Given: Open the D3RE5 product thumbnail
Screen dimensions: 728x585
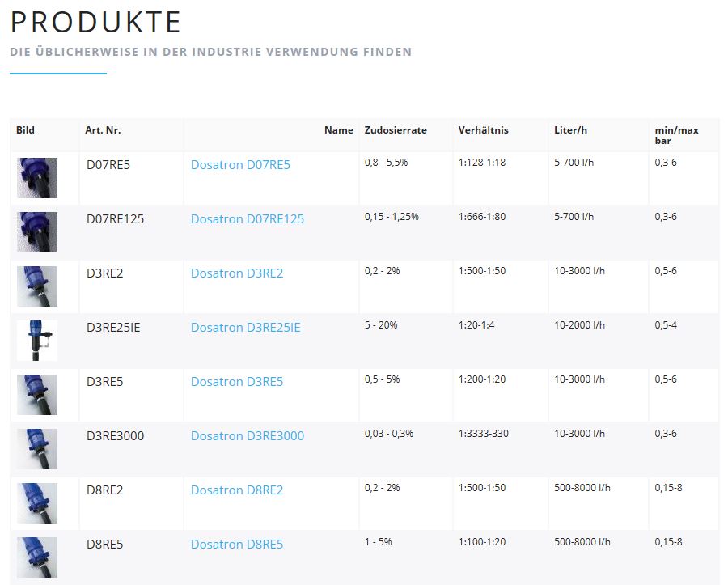Looking at the screenshot, I should point(37,395).
